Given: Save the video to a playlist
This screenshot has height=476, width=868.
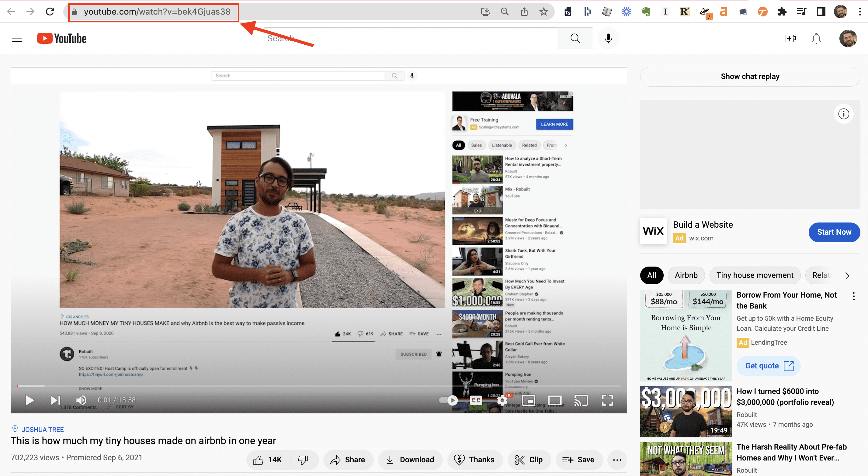Looking at the screenshot, I should pyautogui.click(x=579, y=460).
